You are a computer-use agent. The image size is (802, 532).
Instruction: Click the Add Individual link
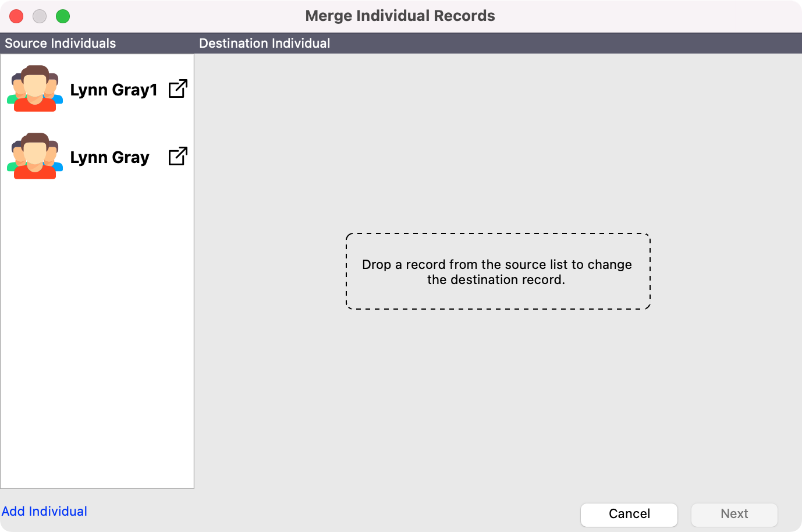click(44, 512)
